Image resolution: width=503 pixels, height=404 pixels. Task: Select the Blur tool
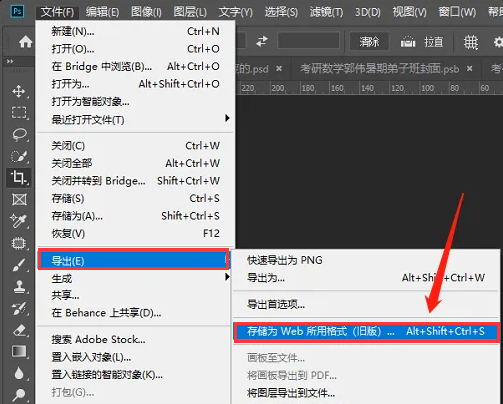coord(19,373)
